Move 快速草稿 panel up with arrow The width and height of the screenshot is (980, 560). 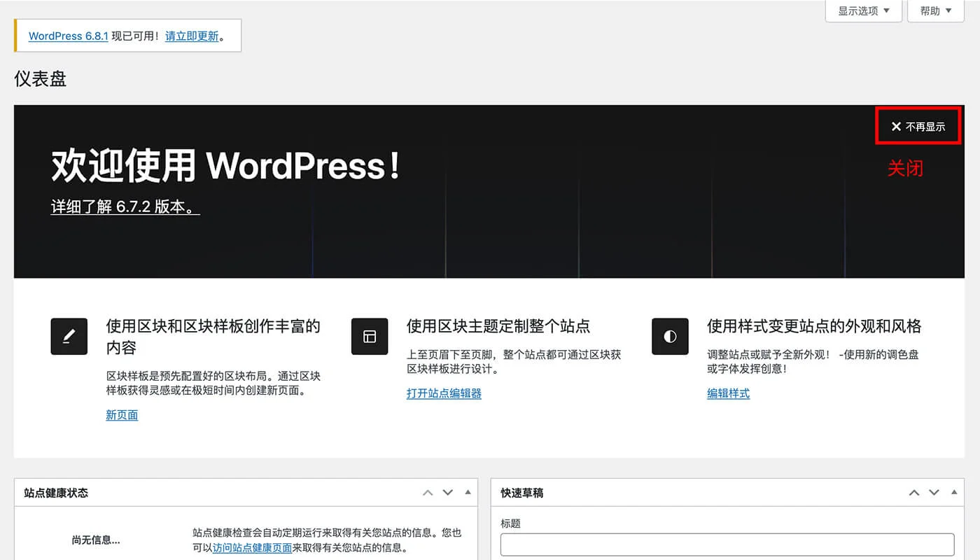914,493
